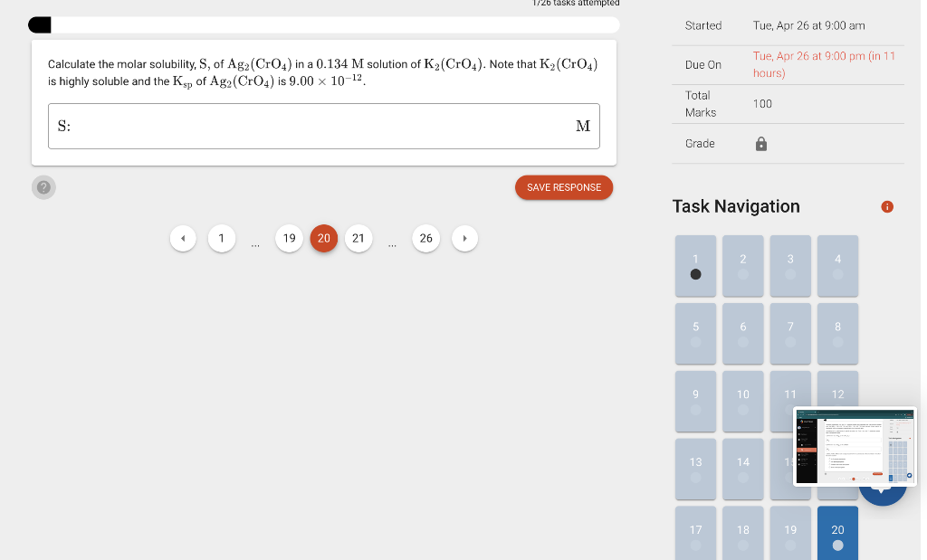Open task 12 tile in Task Navigation

pyautogui.click(x=837, y=388)
